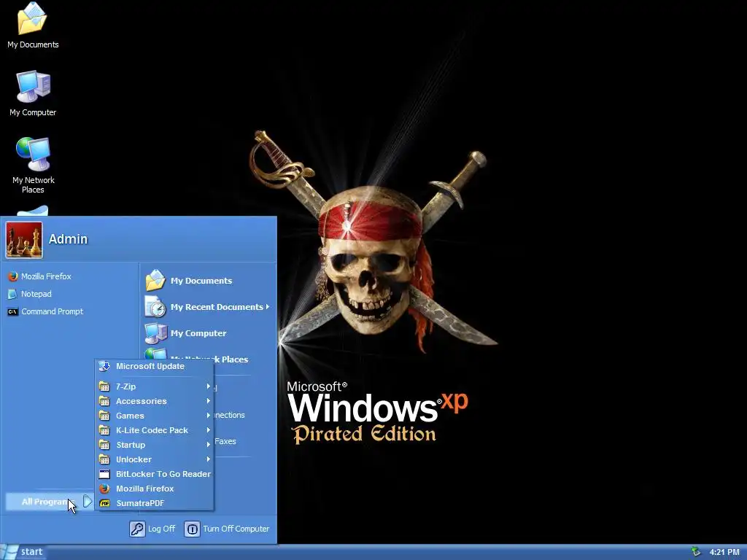Image resolution: width=747 pixels, height=560 pixels.
Task: Expand K-Lite Codec Pack submenu arrow
Action: (208, 430)
